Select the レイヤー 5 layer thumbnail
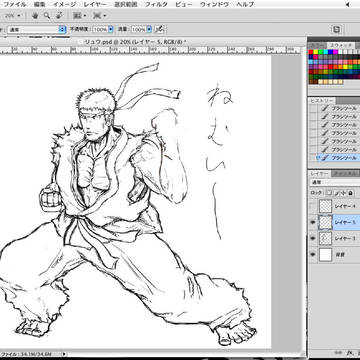The width and height of the screenshot is (360, 360). (x=325, y=222)
